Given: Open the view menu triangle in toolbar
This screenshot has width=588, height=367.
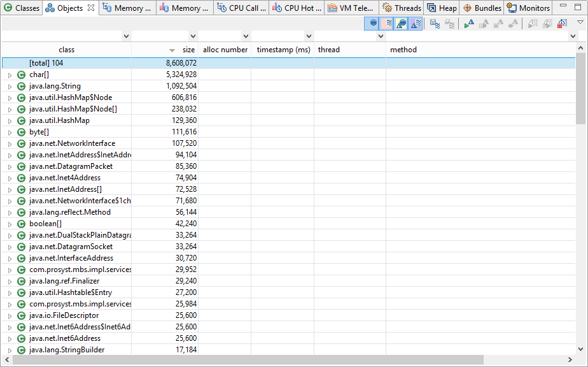Looking at the screenshot, I should coord(580,22).
